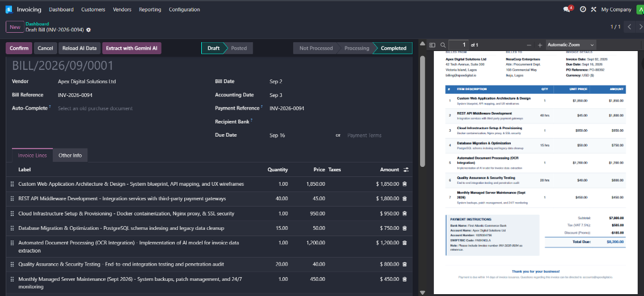Screen dimensions: 644x296
Task: Delete the Cloud Infrastructure Setup line
Action: (404, 213)
